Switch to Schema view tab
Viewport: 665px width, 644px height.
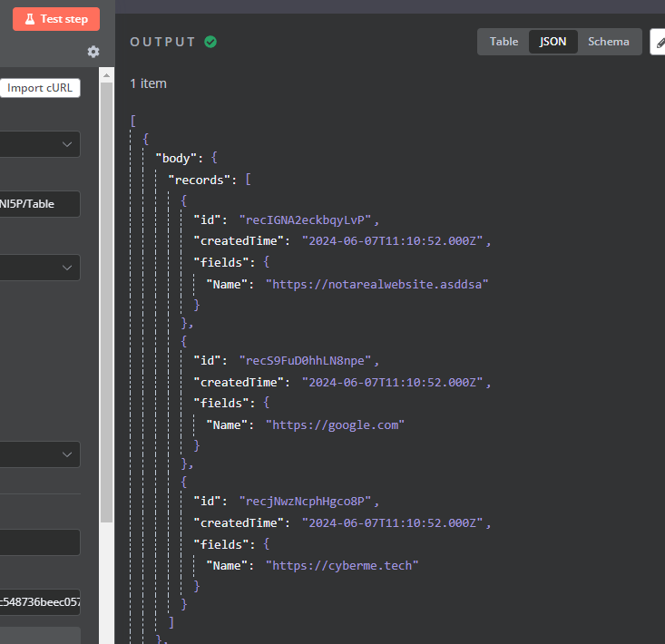(x=608, y=42)
